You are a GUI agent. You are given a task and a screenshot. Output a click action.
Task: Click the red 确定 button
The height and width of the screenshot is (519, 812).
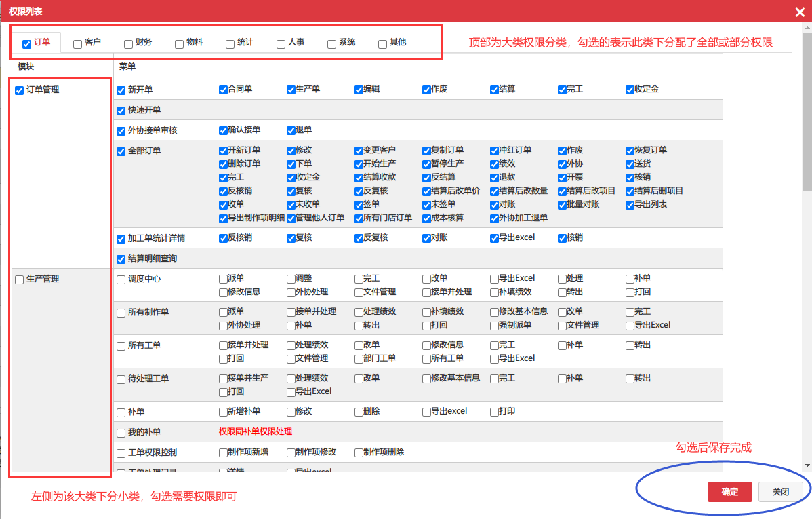[x=730, y=491]
